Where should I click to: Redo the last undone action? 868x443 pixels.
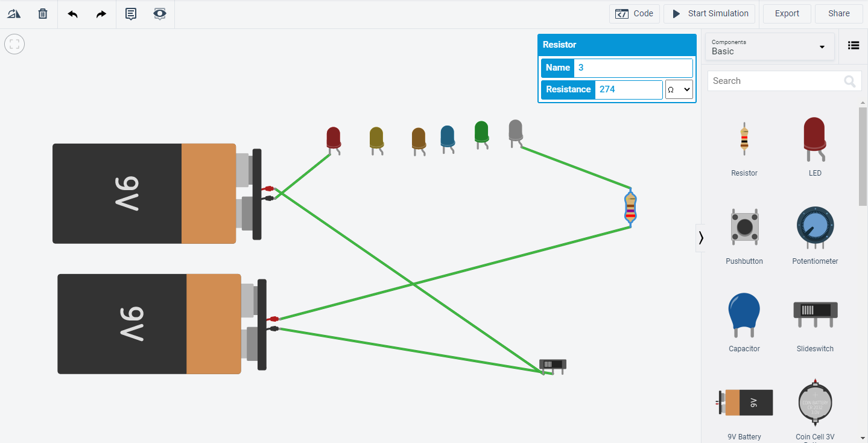tap(101, 13)
